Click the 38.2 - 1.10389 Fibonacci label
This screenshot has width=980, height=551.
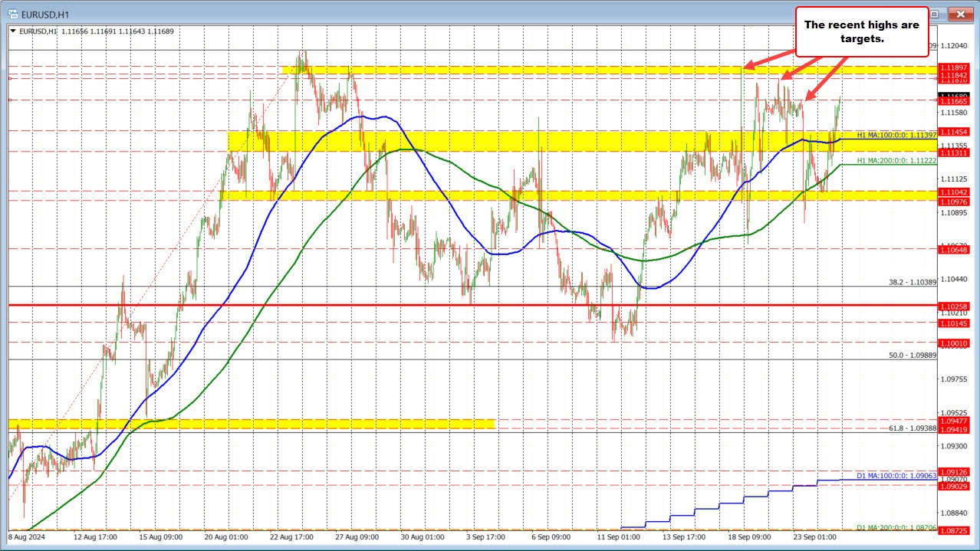pos(913,282)
